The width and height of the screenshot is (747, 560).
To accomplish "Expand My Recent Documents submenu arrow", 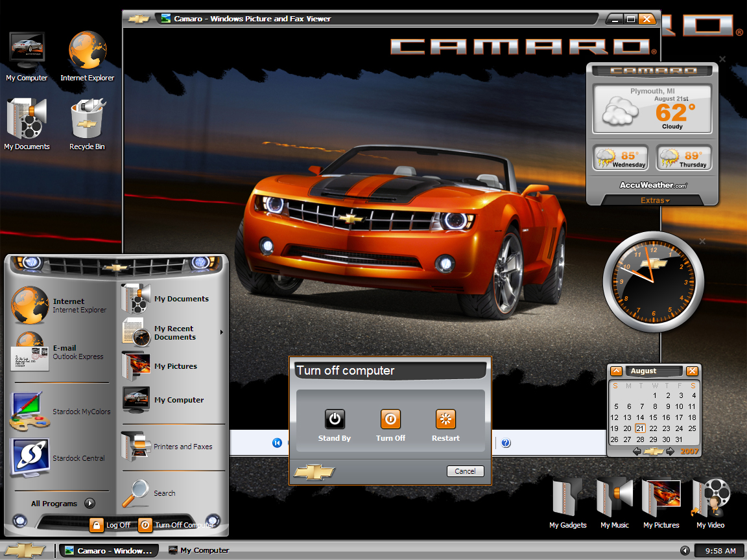I will point(222,332).
